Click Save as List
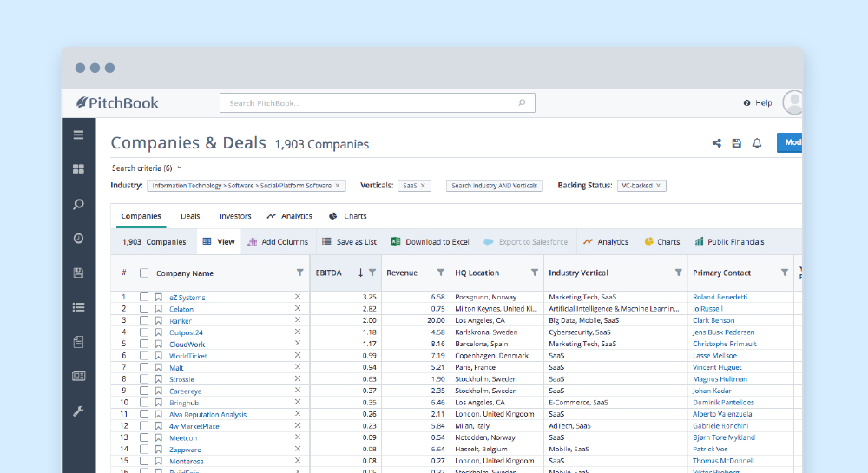This screenshot has height=473, width=868. point(349,242)
